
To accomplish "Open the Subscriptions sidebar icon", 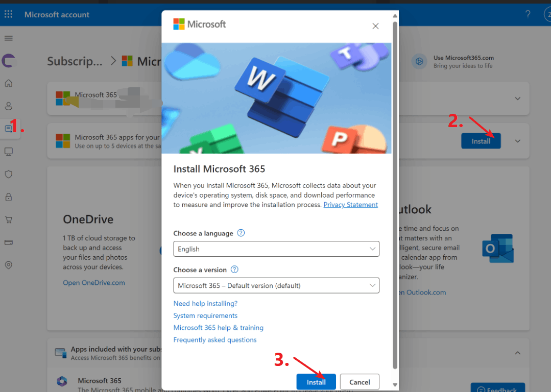I will click(9, 129).
